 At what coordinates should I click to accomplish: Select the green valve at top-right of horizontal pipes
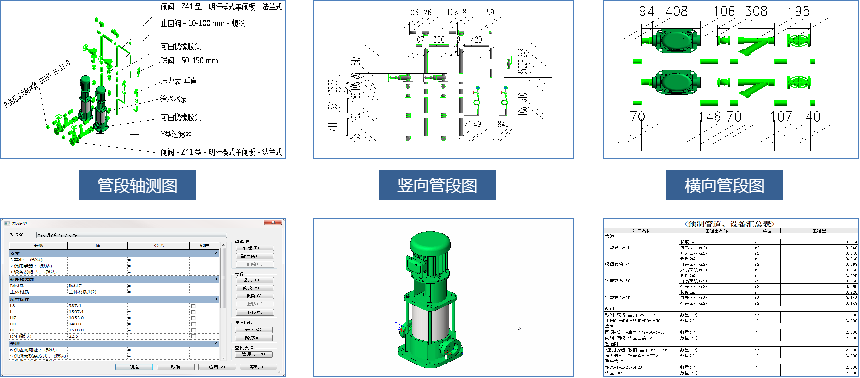pyautogui.click(x=799, y=40)
